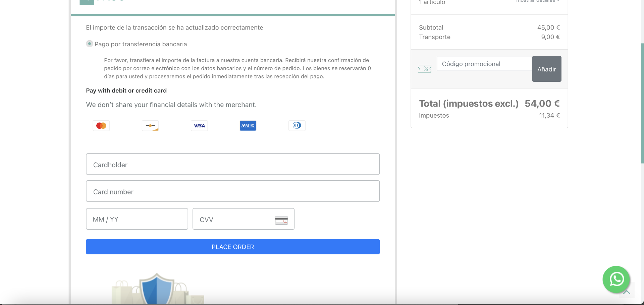Open the WhatsApp chat bubble
644x305 pixels.
[616, 279]
